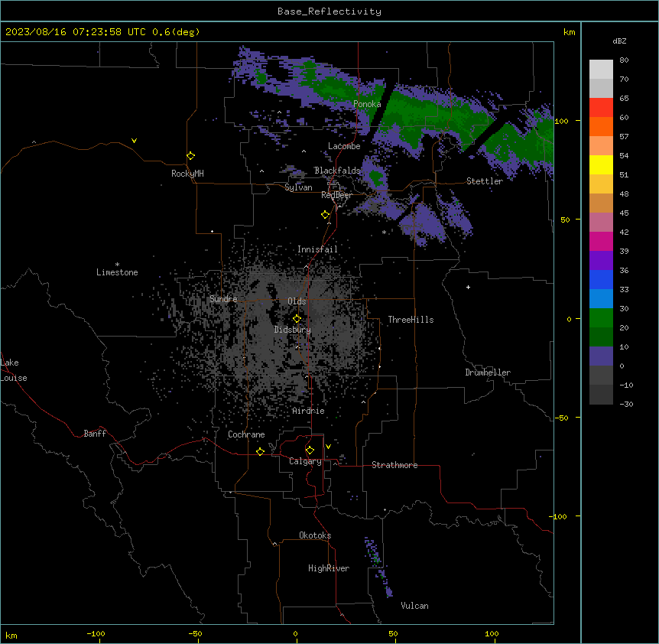
Task: Select the mauve pink 42-45 dBZ legend swatch
Action: [x=601, y=223]
